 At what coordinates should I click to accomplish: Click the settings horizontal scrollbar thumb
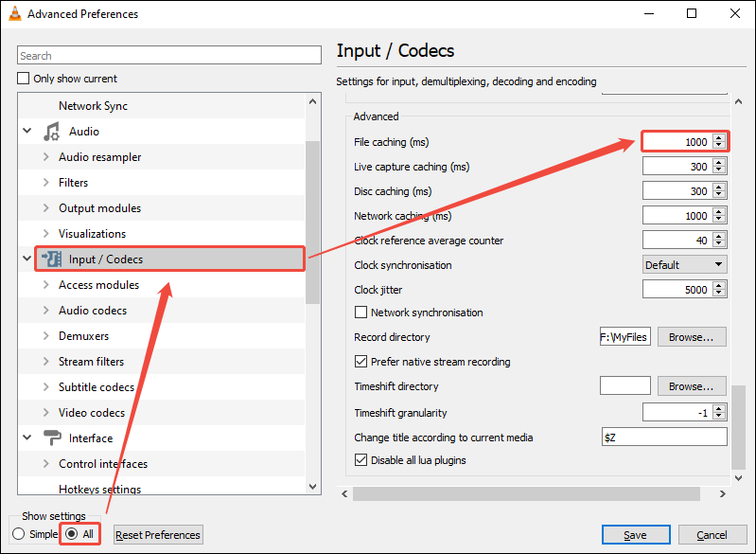pos(526,493)
